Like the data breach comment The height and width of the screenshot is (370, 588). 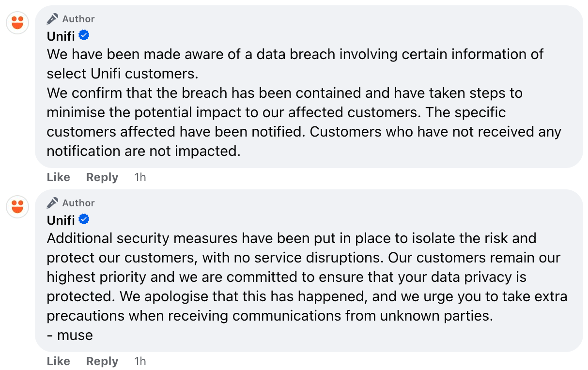pyautogui.click(x=58, y=177)
